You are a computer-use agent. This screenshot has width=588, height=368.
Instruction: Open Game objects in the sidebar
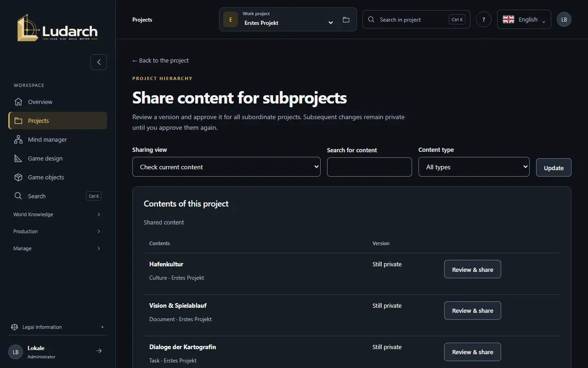pos(57,177)
